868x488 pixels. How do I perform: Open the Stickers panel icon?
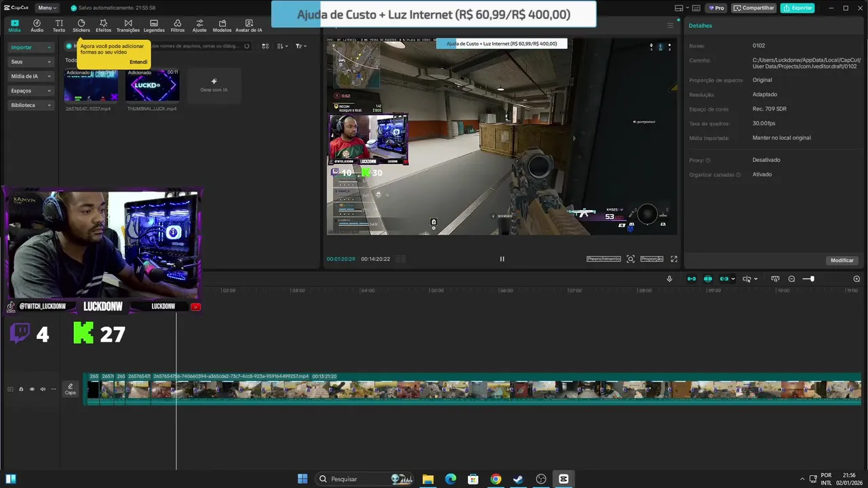[81, 26]
